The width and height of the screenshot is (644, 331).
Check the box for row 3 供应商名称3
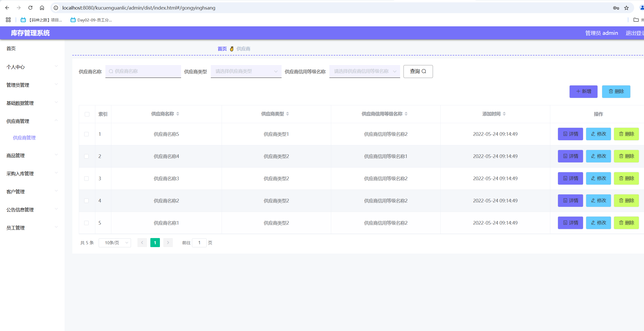(x=87, y=179)
